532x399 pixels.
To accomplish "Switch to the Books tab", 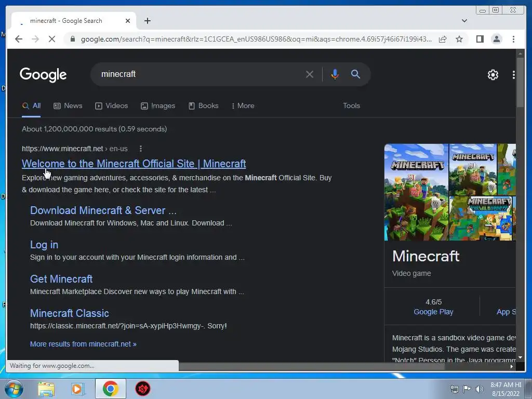I will pyautogui.click(x=204, y=105).
